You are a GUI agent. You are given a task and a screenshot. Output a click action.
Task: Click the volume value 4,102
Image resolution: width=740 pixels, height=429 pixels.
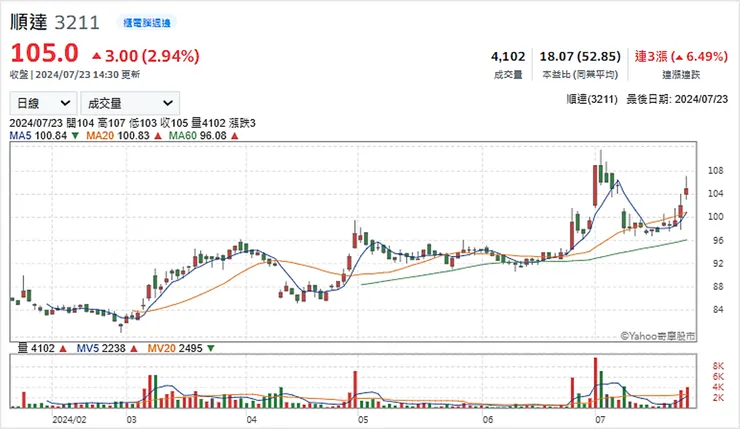[x=508, y=57]
